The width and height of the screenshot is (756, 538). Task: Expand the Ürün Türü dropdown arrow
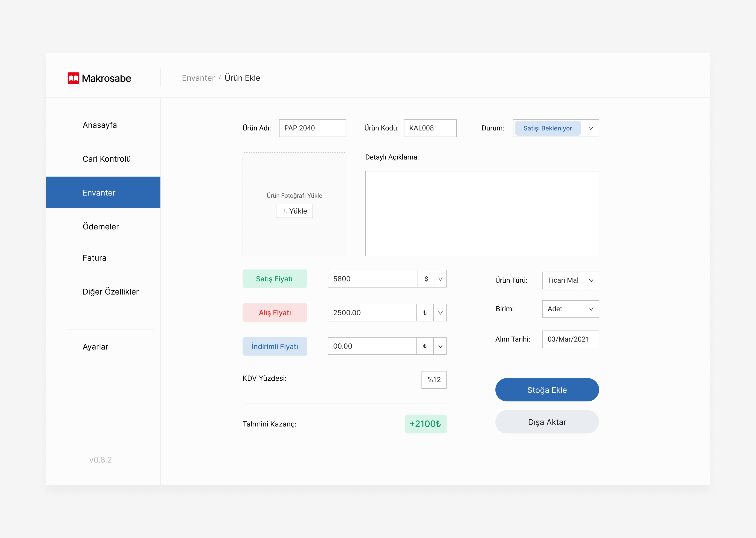pyautogui.click(x=591, y=281)
